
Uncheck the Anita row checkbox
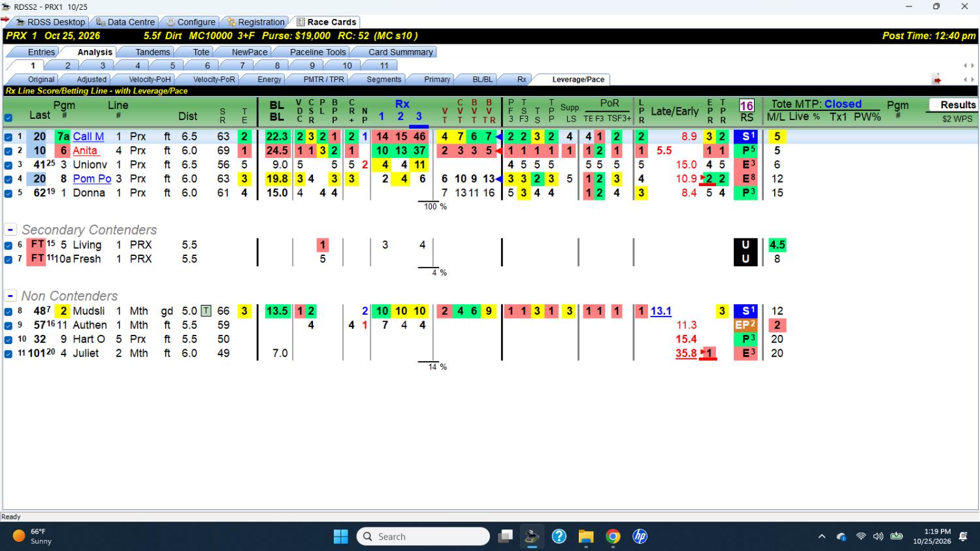(x=8, y=151)
